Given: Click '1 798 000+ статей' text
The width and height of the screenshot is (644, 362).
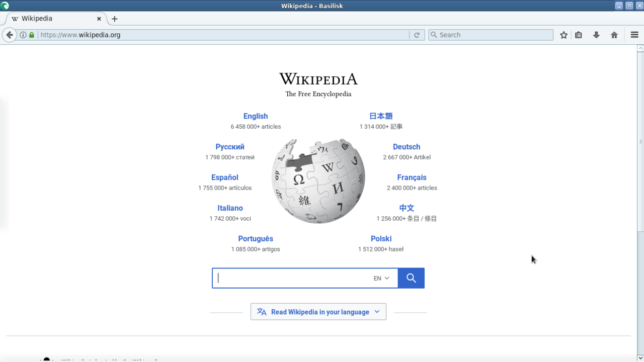Looking at the screenshot, I should pos(230,157).
